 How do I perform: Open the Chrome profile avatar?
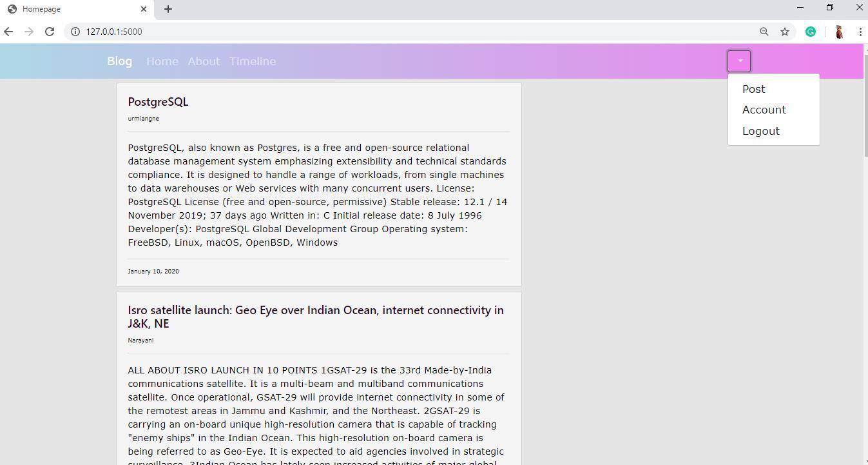(839, 32)
